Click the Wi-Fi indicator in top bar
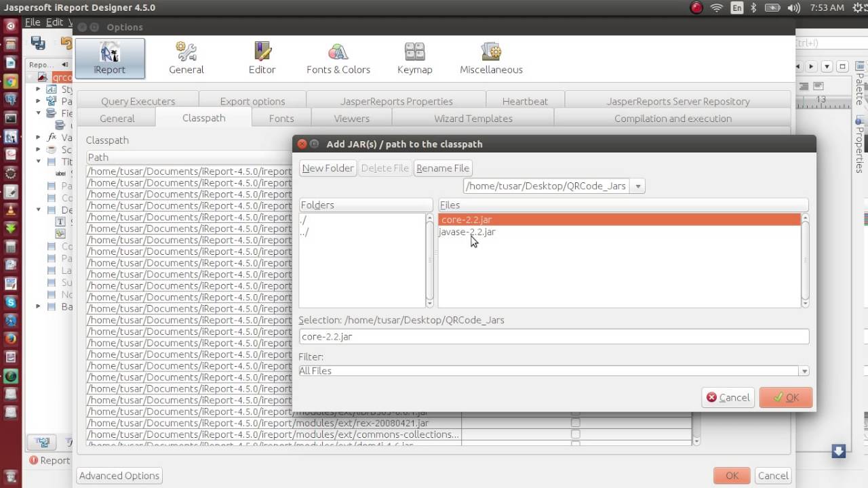Image resolution: width=868 pixels, height=488 pixels. 717,7
